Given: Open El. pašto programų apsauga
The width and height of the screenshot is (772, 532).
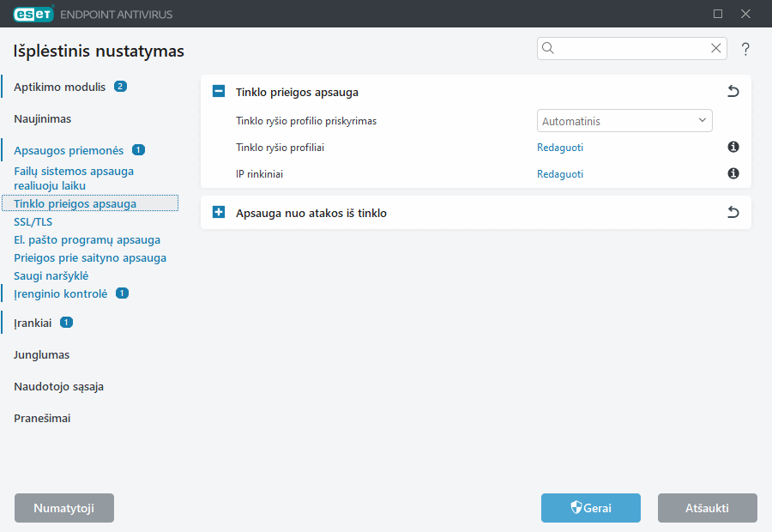Looking at the screenshot, I should [87, 240].
